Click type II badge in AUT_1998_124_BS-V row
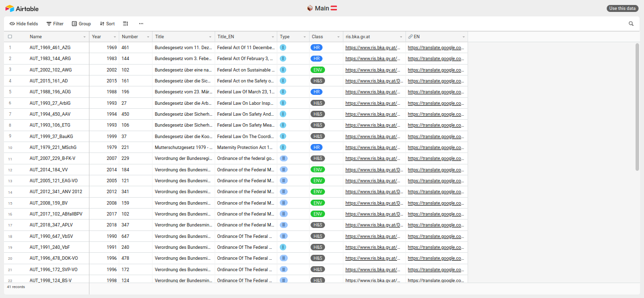644x298 pixels. 284,280
